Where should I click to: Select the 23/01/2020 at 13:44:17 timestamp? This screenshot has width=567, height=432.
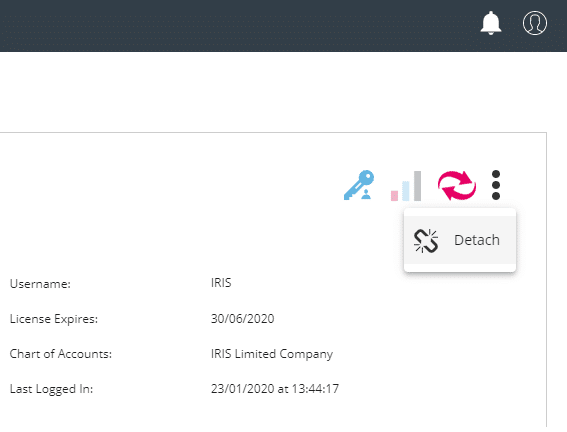(x=275, y=389)
